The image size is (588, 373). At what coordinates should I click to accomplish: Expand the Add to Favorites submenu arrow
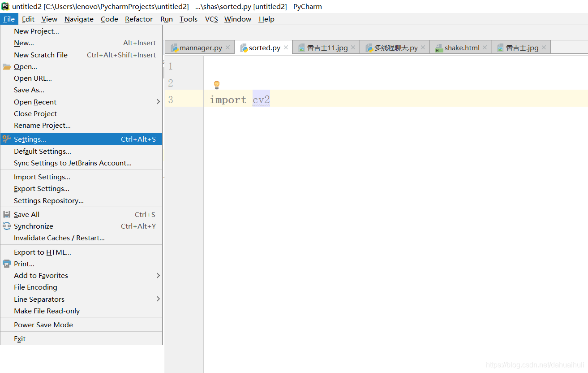tap(158, 275)
